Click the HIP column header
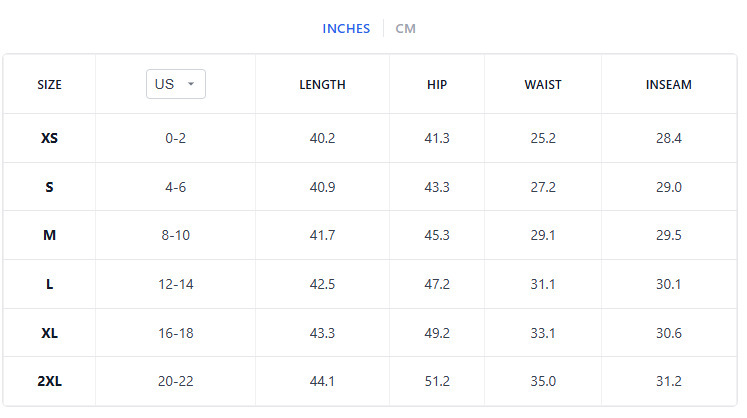 point(437,85)
